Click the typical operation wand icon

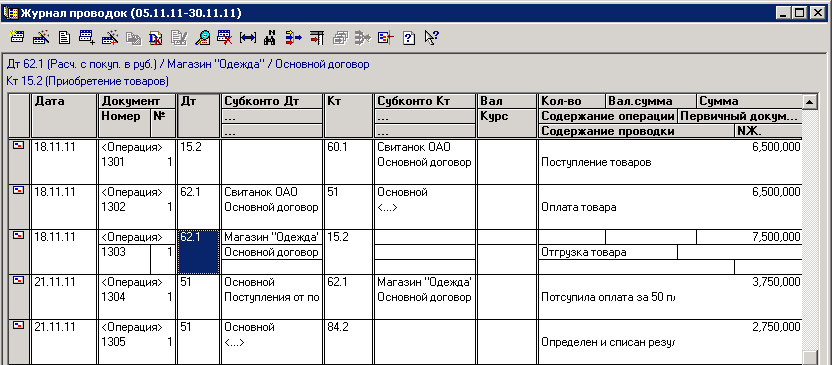[x=40, y=38]
